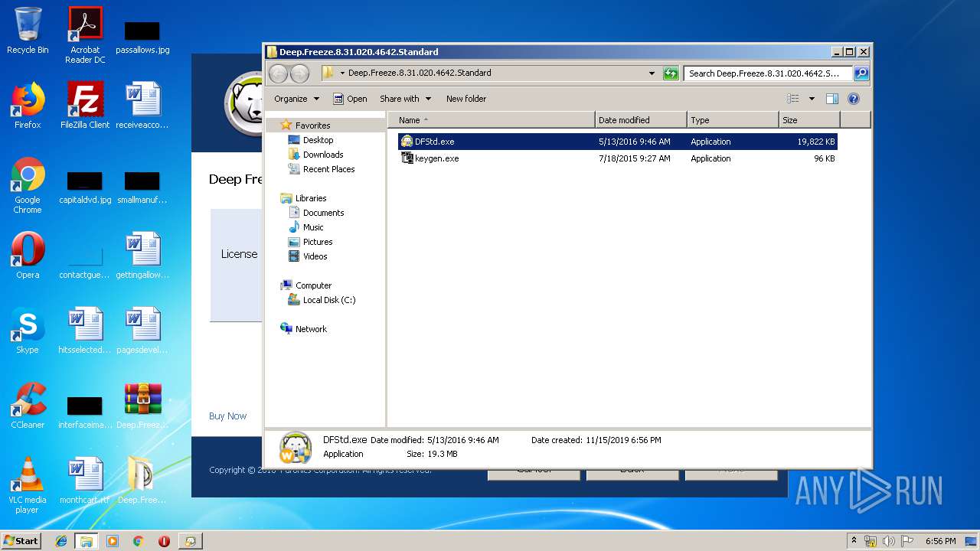Select Network in the navigation pane
The height and width of the screenshot is (551, 980).
coord(311,329)
